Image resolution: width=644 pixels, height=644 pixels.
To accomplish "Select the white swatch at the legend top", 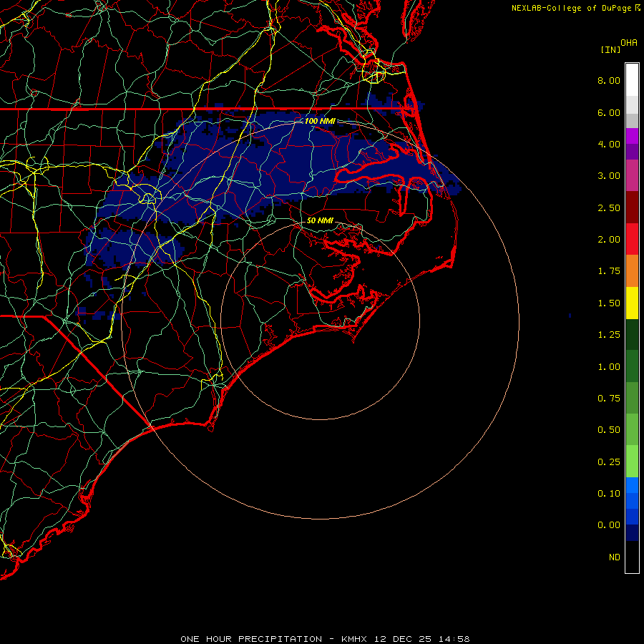I will [x=632, y=79].
